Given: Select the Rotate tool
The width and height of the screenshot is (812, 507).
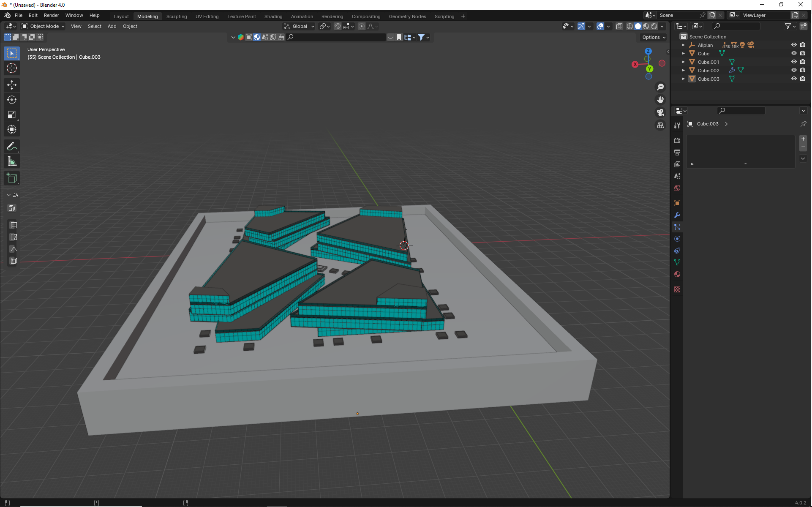Looking at the screenshot, I should coord(12,100).
